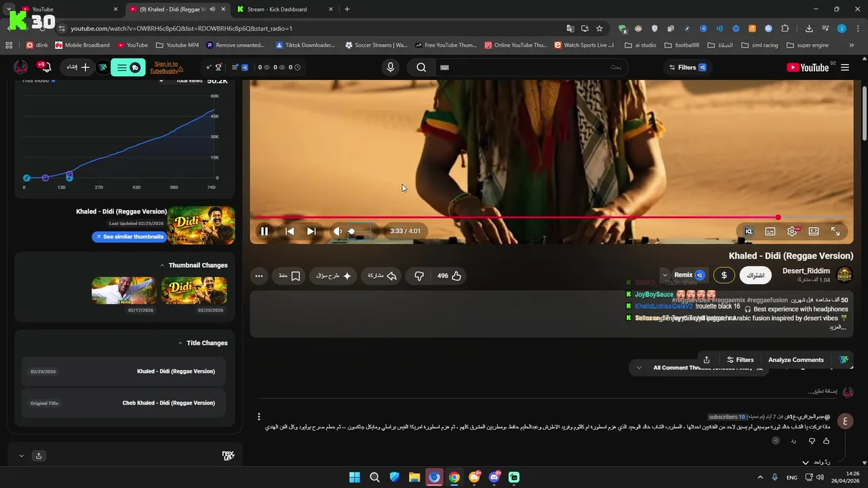Screen dimensions: 868x488
Task: Click the dollar sign button near channel
Action: (x=724, y=275)
